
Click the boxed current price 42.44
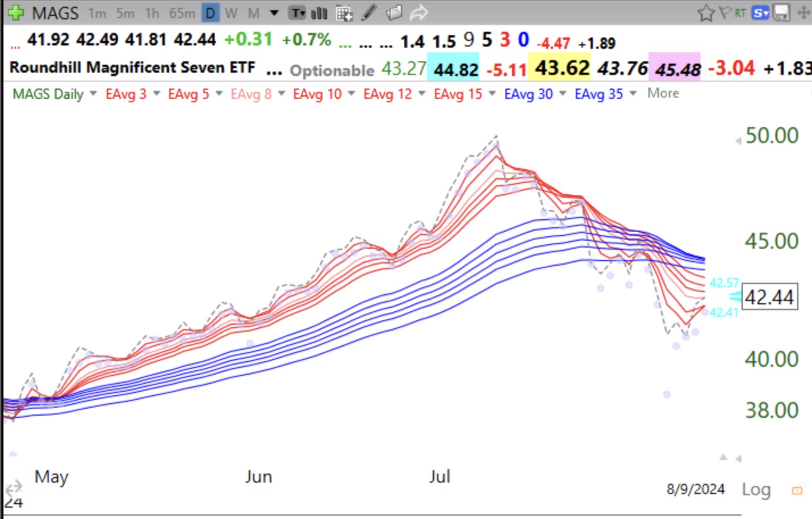(x=769, y=297)
